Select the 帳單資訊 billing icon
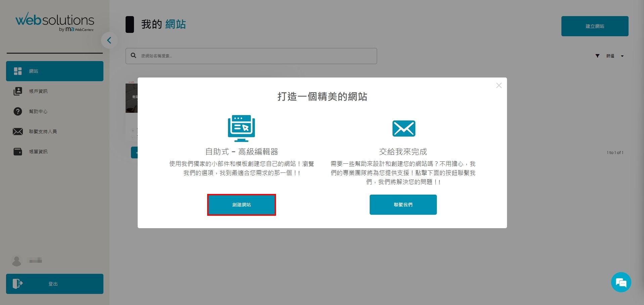Image resolution: width=644 pixels, height=305 pixels. (18, 151)
